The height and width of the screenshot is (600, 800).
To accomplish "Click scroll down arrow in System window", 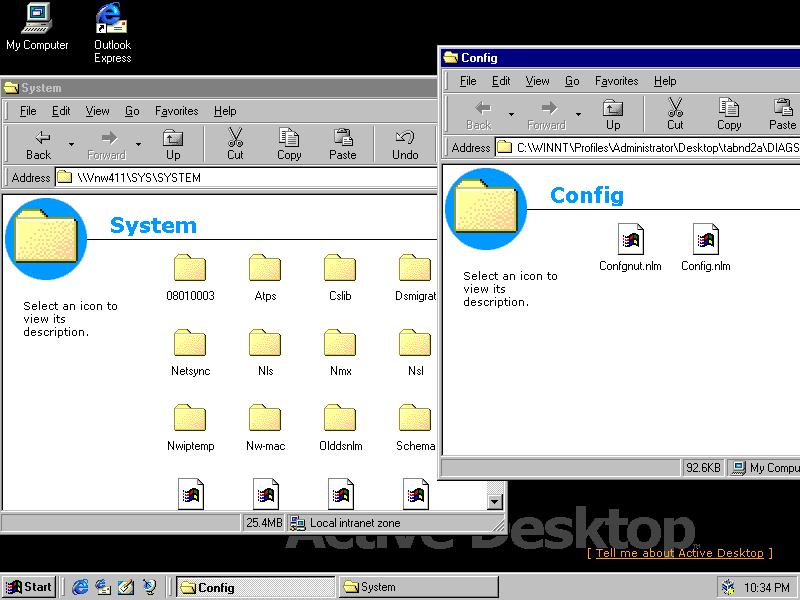I will 494,502.
